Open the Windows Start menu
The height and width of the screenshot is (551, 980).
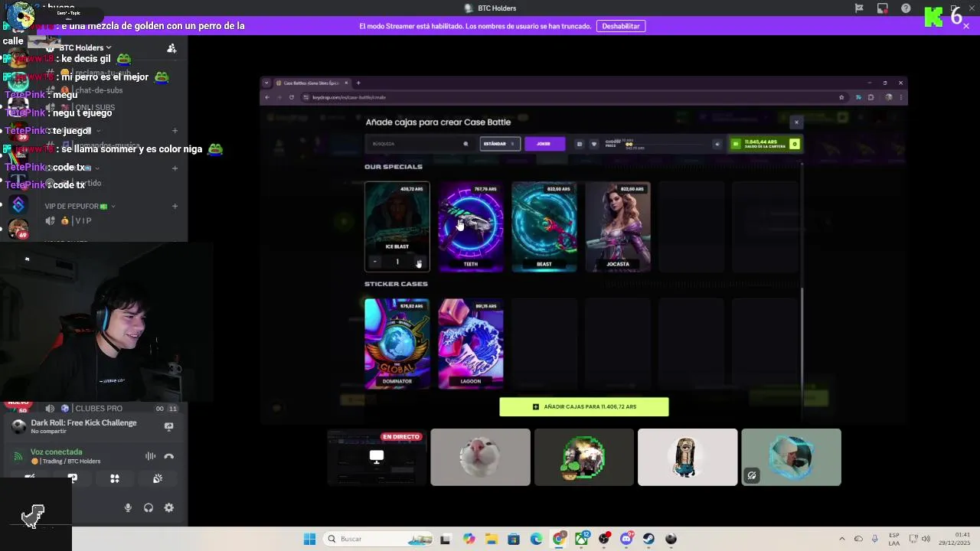pyautogui.click(x=309, y=539)
